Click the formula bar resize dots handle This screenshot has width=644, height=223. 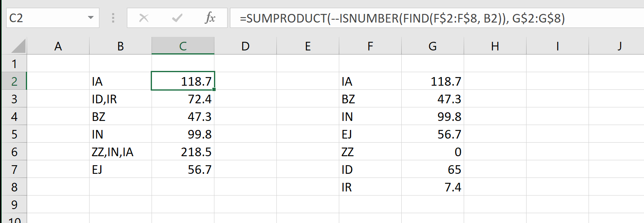coord(113,18)
